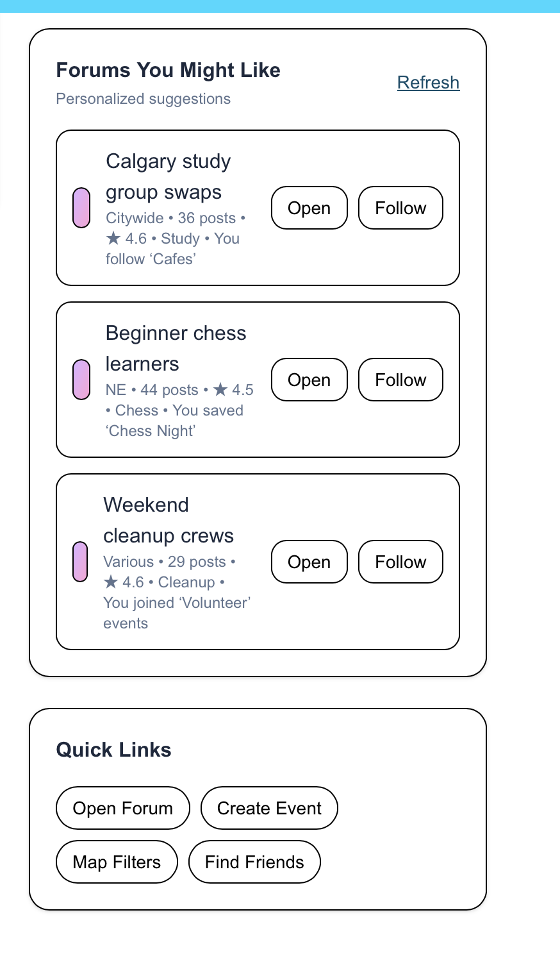
Task: Click the Personalized suggestions subtitle
Action: (x=144, y=99)
